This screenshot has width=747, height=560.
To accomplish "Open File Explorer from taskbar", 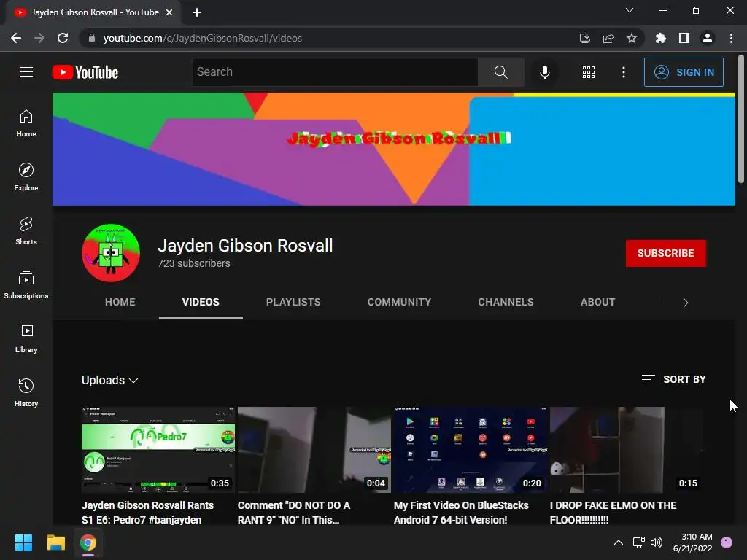I will (x=55, y=542).
